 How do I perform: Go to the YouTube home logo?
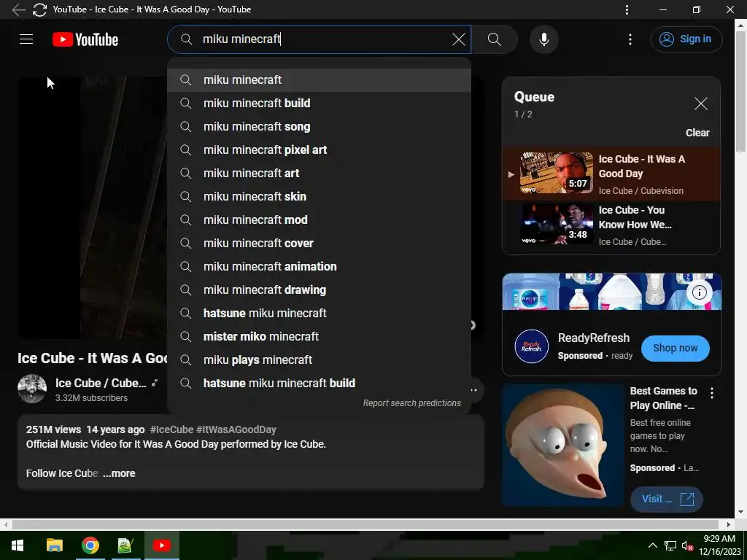(x=85, y=39)
